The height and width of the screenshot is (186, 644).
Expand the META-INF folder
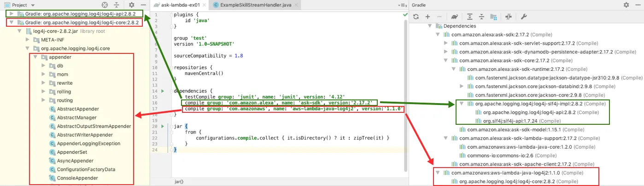pos(28,40)
